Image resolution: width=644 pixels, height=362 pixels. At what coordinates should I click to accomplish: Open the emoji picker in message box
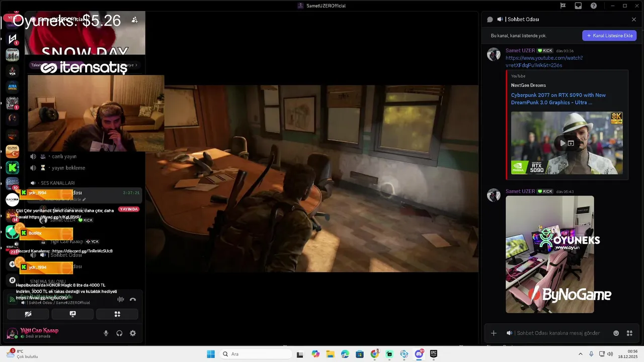(x=616, y=333)
